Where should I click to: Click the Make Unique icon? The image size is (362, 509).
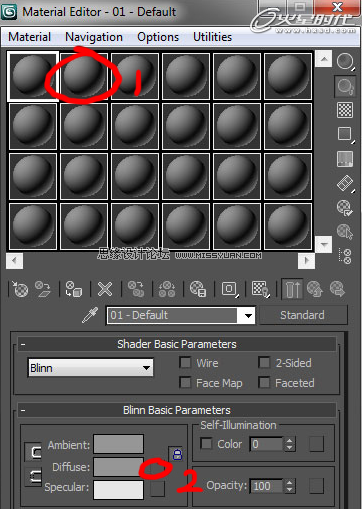pyautogui.click(x=167, y=289)
